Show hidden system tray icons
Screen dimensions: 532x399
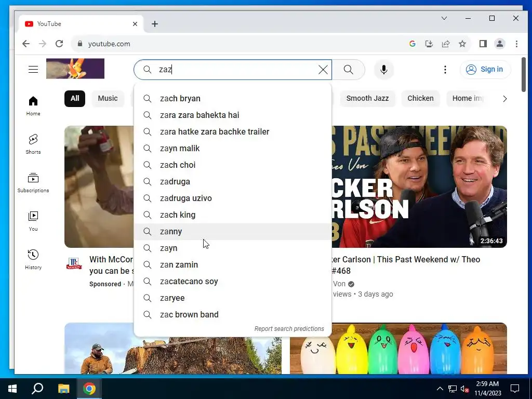(x=440, y=389)
